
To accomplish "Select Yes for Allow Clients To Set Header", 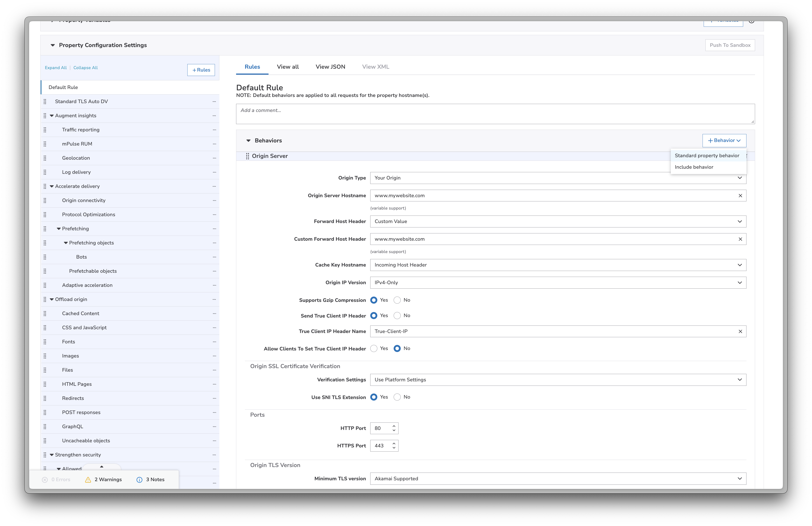I will (374, 348).
